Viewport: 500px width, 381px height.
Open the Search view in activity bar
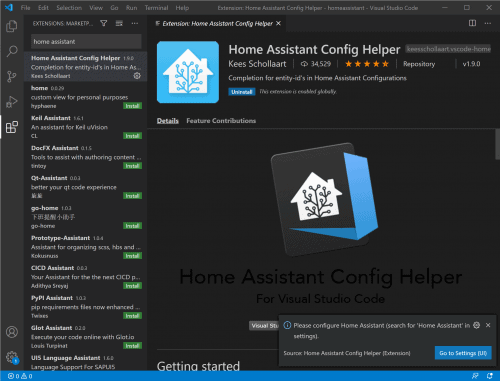pos(12,51)
